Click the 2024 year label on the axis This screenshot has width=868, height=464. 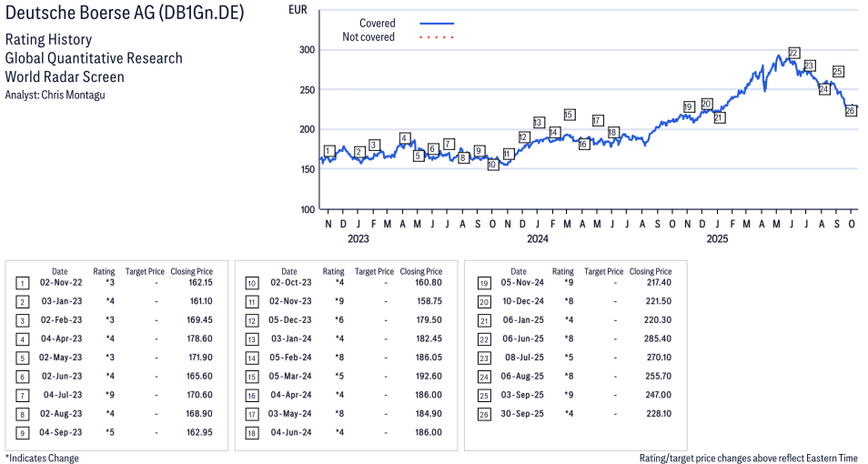point(538,239)
